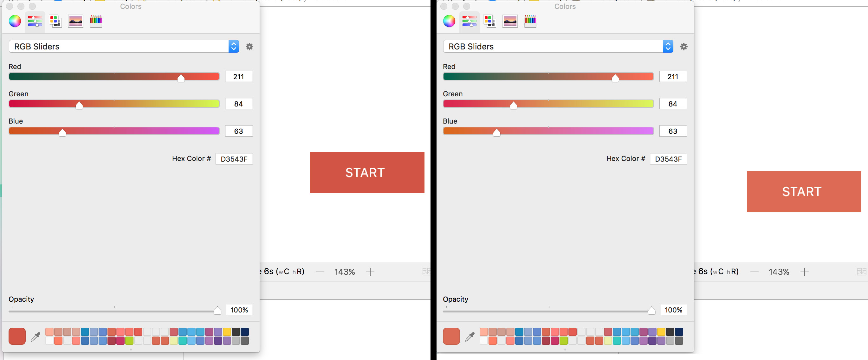This screenshot has height=360, width=868.
Task: Increase zoom with the plus button
Action: point(370,272)
